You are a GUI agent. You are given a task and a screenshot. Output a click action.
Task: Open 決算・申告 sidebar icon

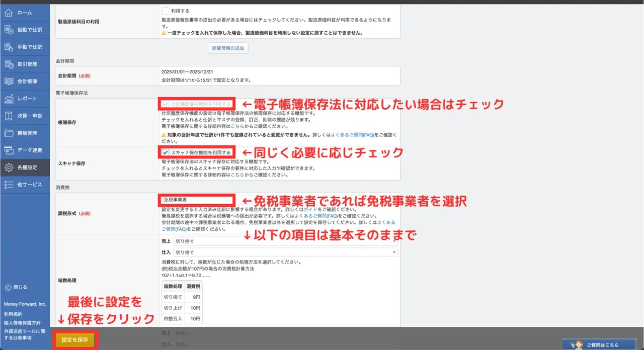(x=9, y=116)
